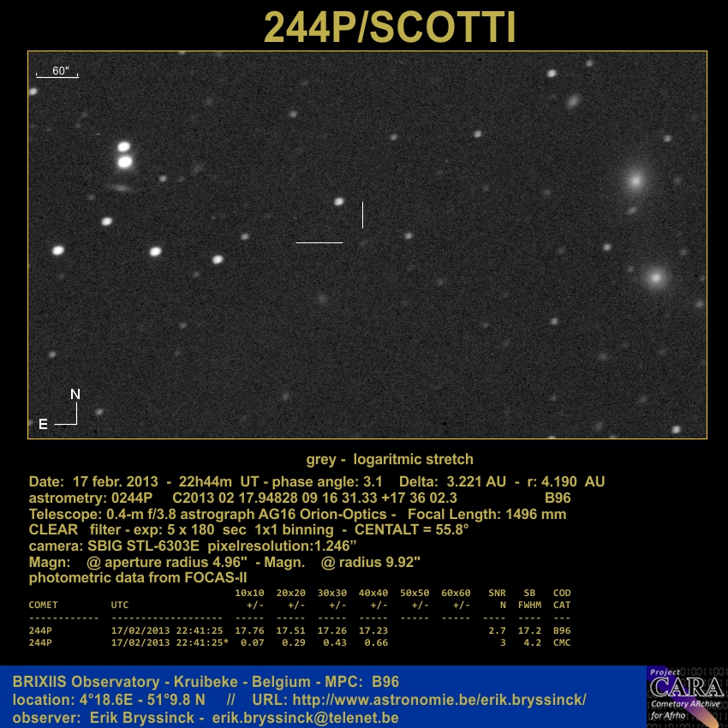728x728 pixels.
Task: Click the UTC column header
Action: (x=120, y=605)
